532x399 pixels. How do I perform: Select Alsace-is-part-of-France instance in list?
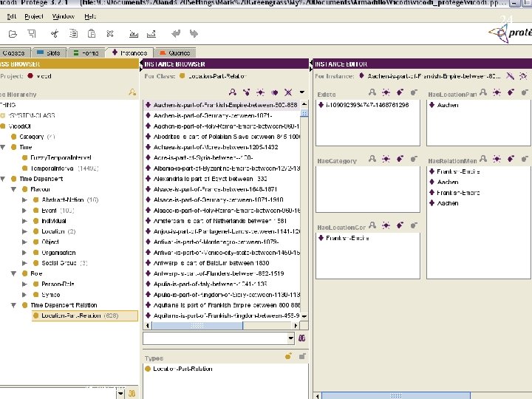(210, 189)
